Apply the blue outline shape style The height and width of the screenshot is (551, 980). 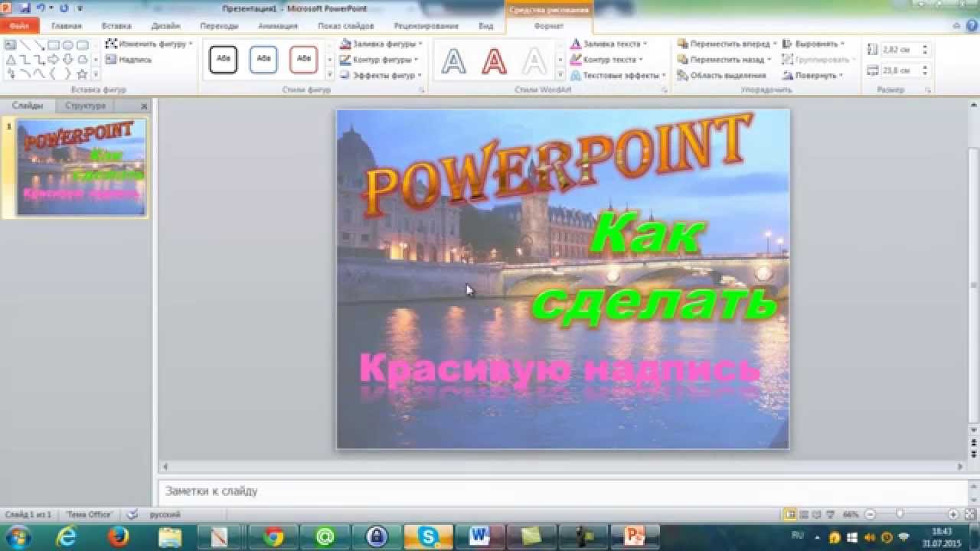click(x=263, y=59)
